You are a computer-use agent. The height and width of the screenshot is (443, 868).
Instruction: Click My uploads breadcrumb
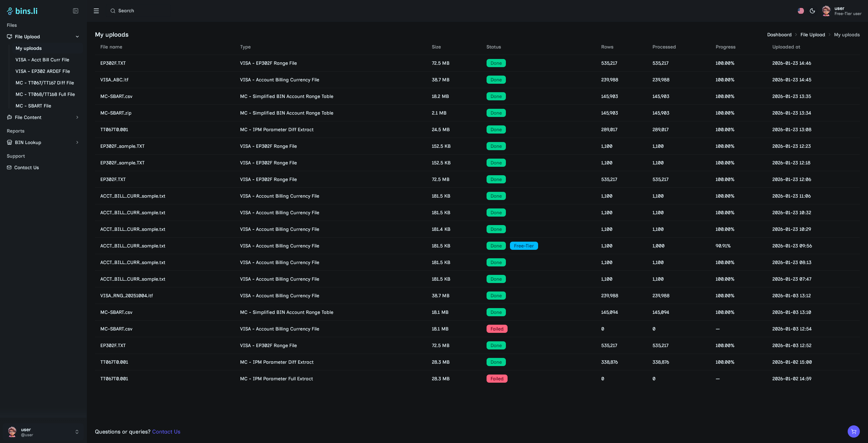tap(847, 35)
